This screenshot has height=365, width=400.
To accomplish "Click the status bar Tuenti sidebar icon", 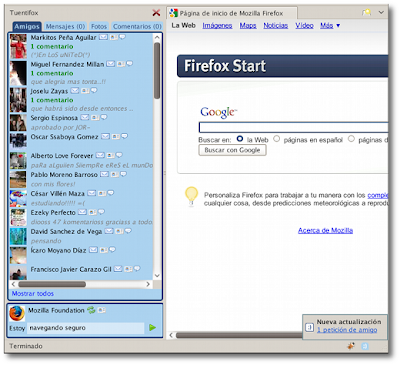I will point(365,346).
